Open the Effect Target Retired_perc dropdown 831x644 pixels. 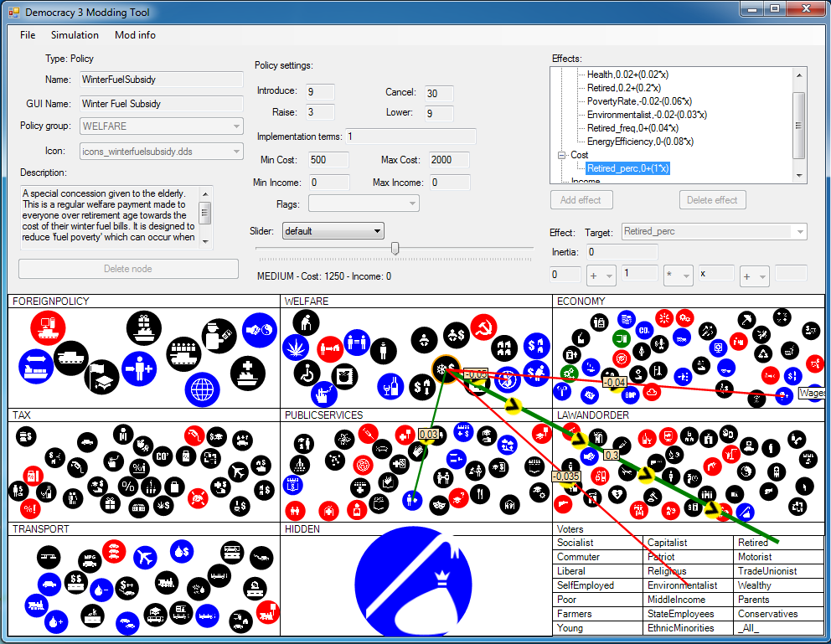[x=715, y=231]
